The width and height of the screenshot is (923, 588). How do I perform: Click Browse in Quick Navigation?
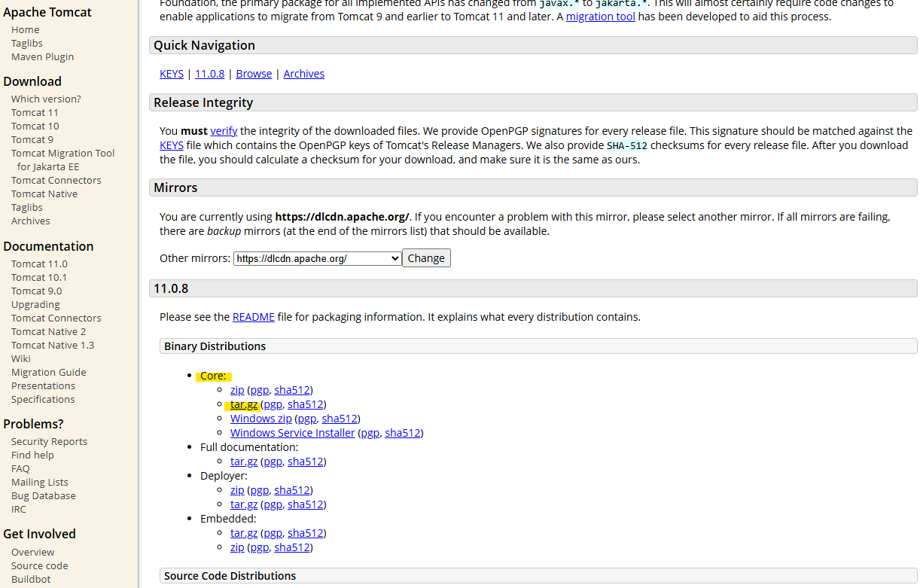click(x=254, y=74)
